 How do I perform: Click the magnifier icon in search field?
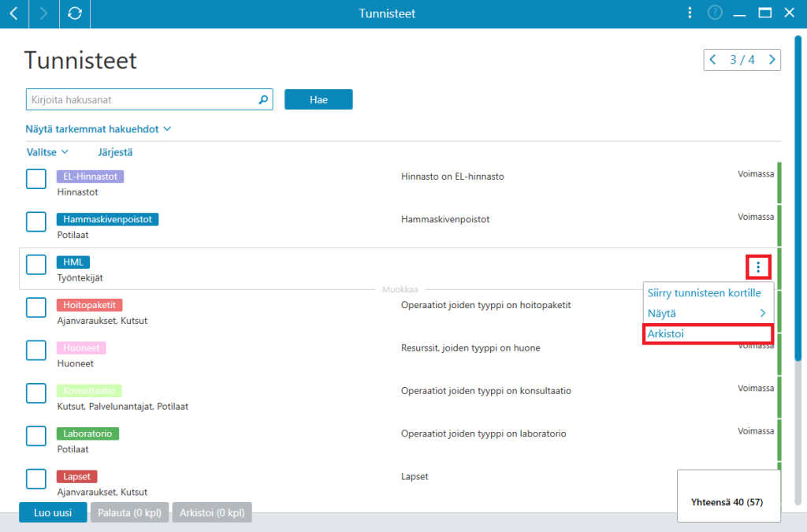[263, 99]
